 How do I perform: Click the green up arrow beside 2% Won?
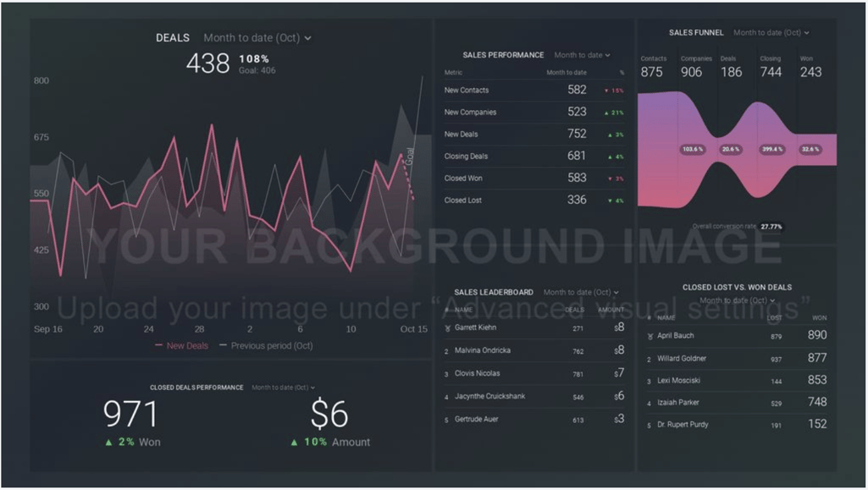click(x=109, y=442)
